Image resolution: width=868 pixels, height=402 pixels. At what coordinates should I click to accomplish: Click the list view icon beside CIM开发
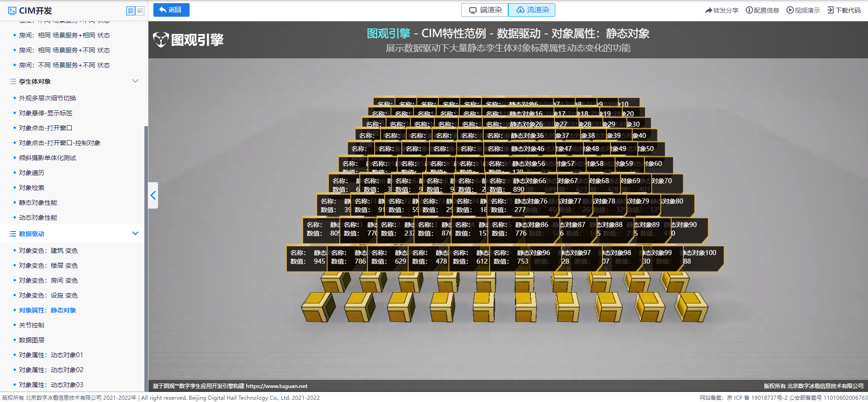click(x=131, y=10)
